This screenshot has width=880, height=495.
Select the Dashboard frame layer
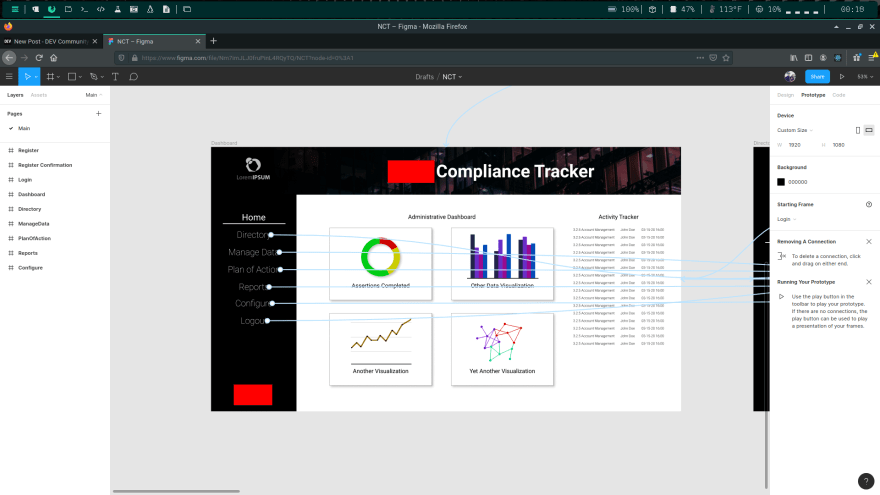pos(31,194)
